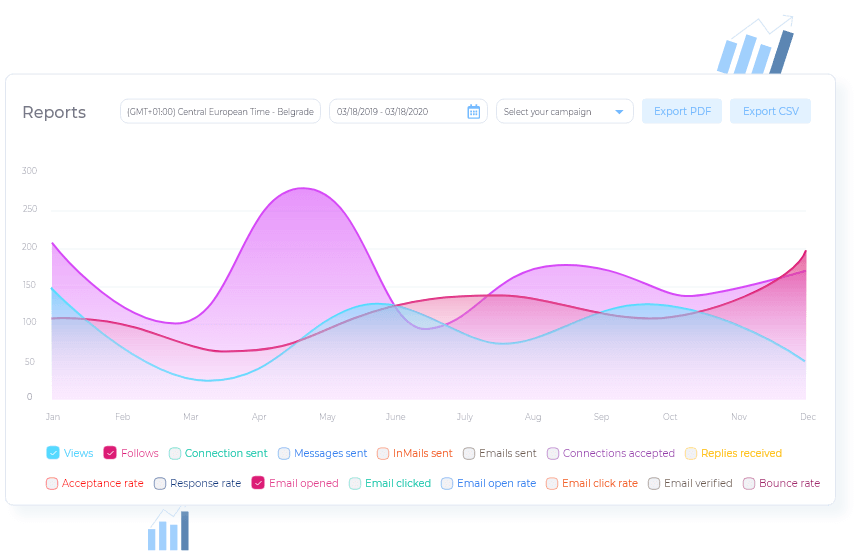Click the 300 value on vertical axis
861x551 pixels.
point(30,171)
